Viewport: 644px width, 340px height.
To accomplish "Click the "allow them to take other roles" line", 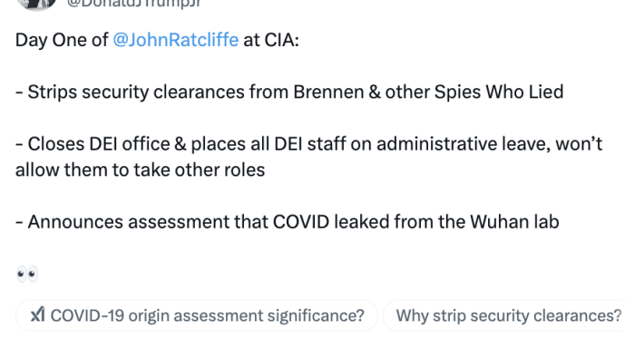I will [141, 170].
